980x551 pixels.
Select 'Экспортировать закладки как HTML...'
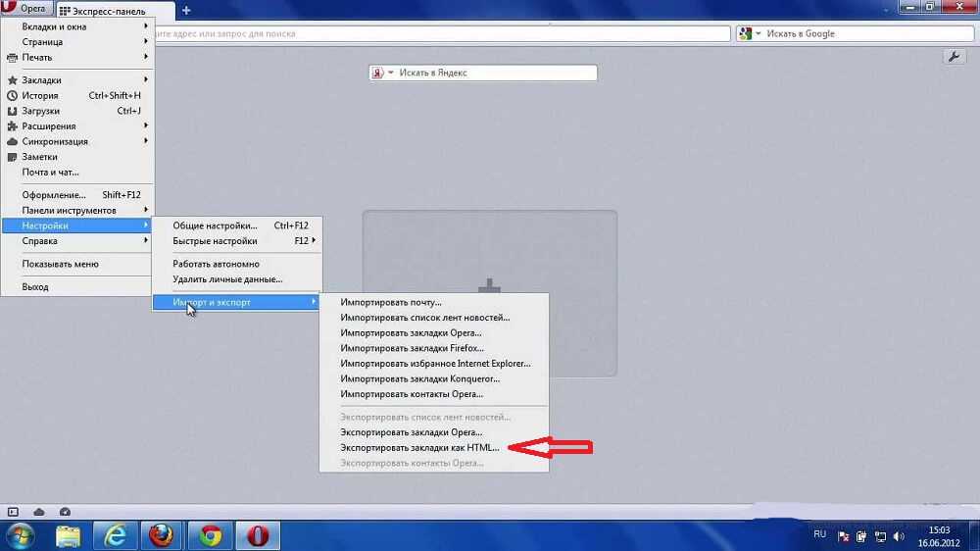click(419, 447)
